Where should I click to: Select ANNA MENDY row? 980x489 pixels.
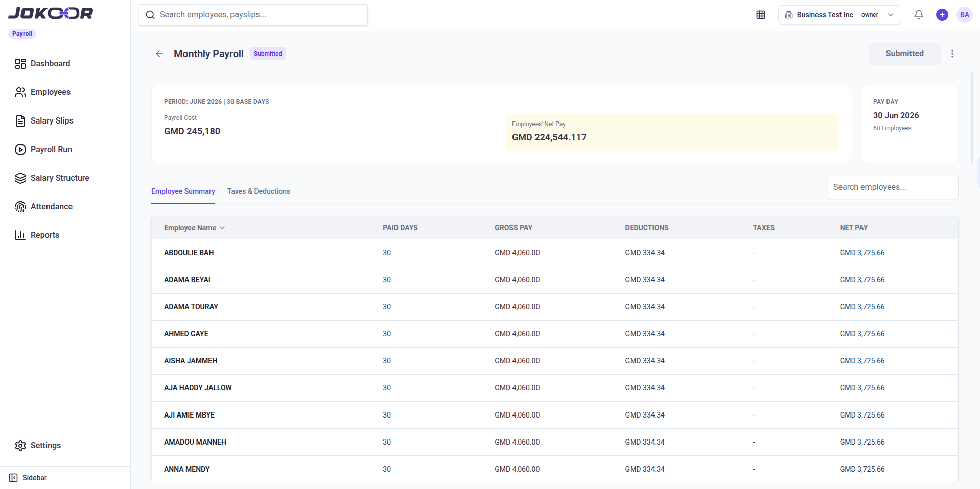tap(555, 469)
